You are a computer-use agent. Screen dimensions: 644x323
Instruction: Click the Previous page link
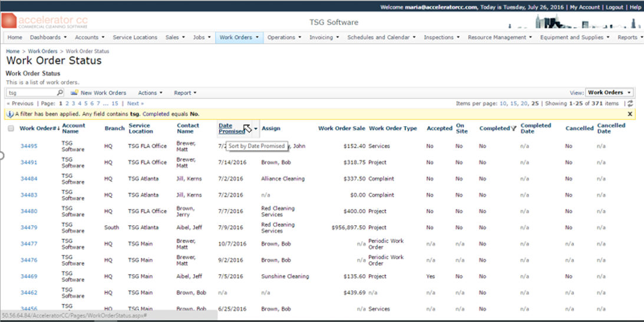pyautogui.click(x=19, y=104)
